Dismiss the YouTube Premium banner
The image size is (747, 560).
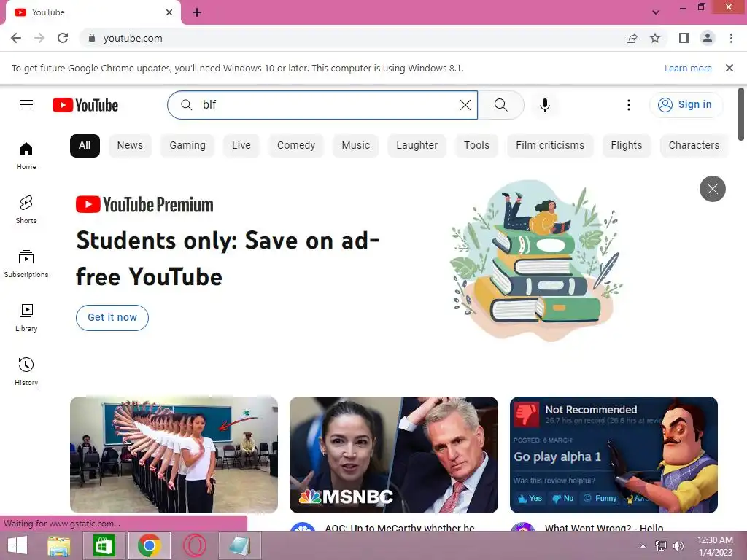(712, 189)
